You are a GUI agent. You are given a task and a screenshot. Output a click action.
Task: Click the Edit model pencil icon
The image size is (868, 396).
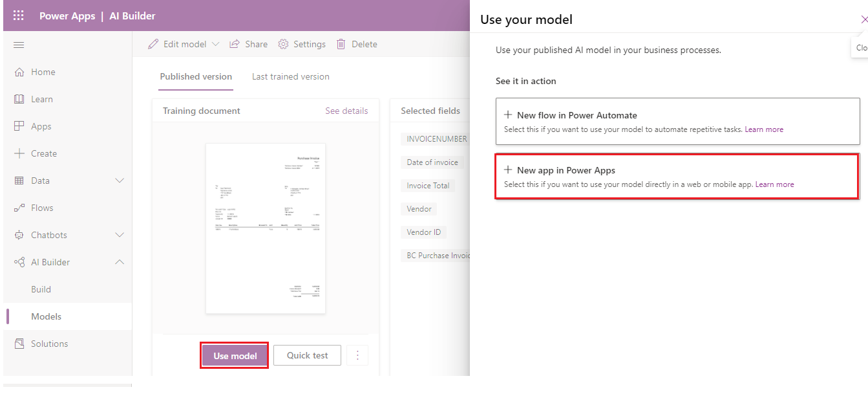click(153, 44)
